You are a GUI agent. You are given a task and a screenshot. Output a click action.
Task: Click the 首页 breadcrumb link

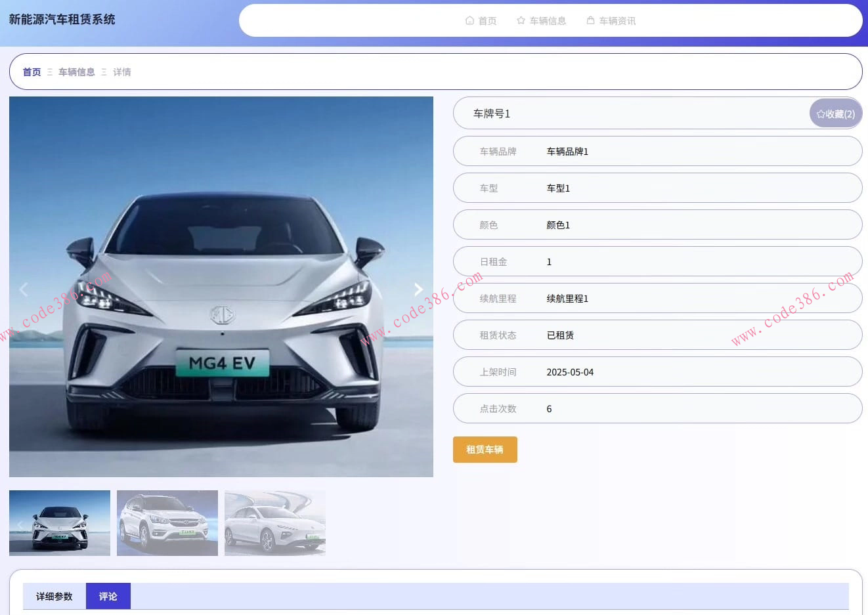click(32, 72)
